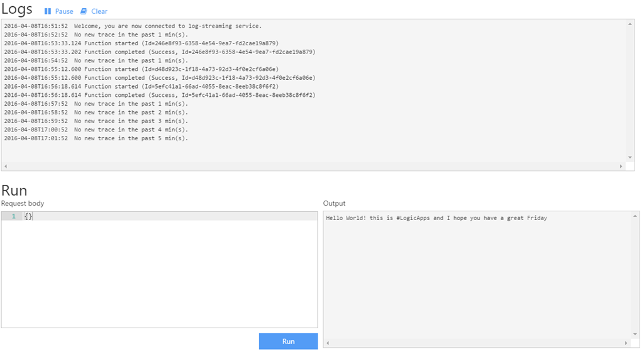The height and width of the screenshot is (354, 644).
Task: Click the Output box scroll-left arrow
Action: 328,343
